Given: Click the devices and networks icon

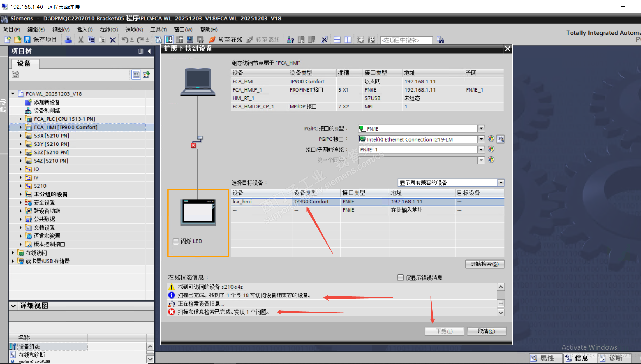Looking at the screenshot, I should click(29, 111).
